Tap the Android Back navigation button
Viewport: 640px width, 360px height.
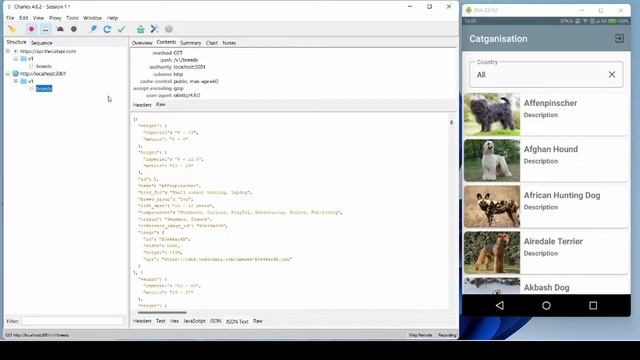pyautogui.click(x=500, y=305)
